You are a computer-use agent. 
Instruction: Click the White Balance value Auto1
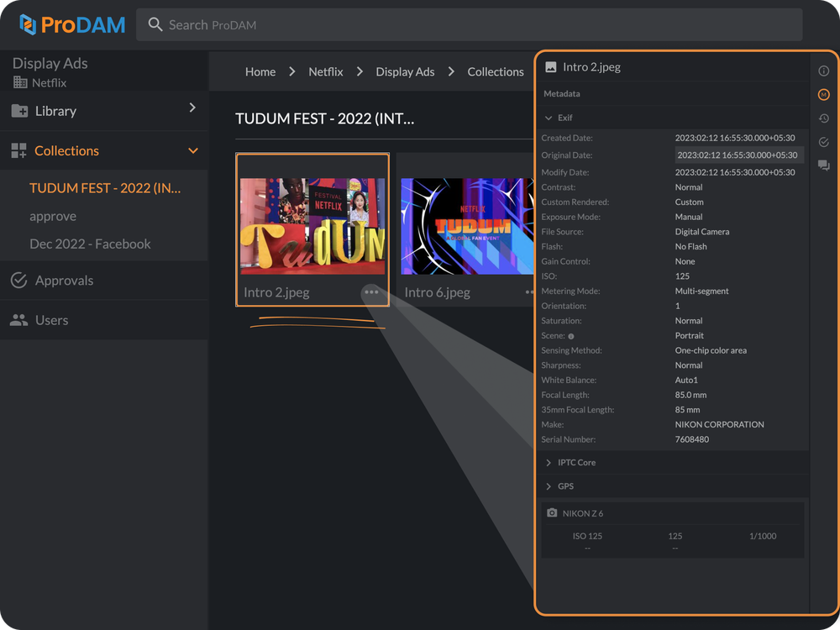[x=686, y=380]
